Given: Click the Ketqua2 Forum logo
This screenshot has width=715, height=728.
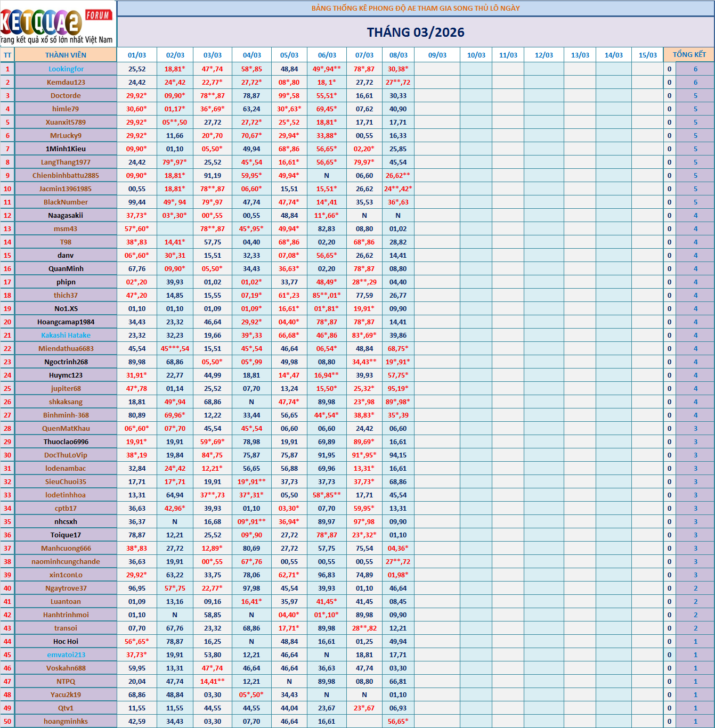Looking at the screenshot, I should [58, 24].
